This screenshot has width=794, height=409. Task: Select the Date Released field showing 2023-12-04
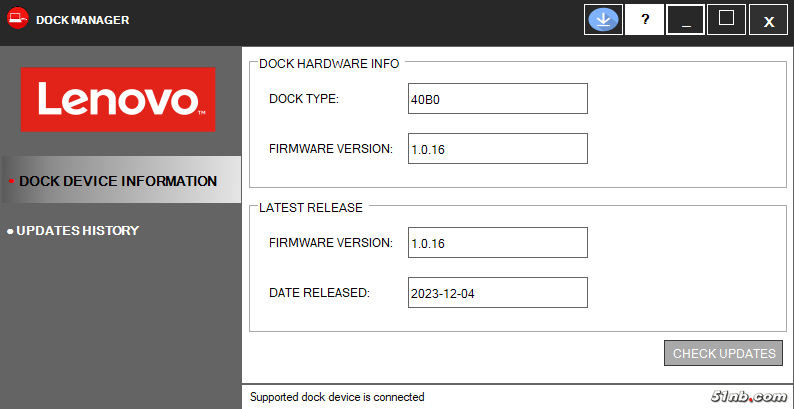click(x=497, y=293)
